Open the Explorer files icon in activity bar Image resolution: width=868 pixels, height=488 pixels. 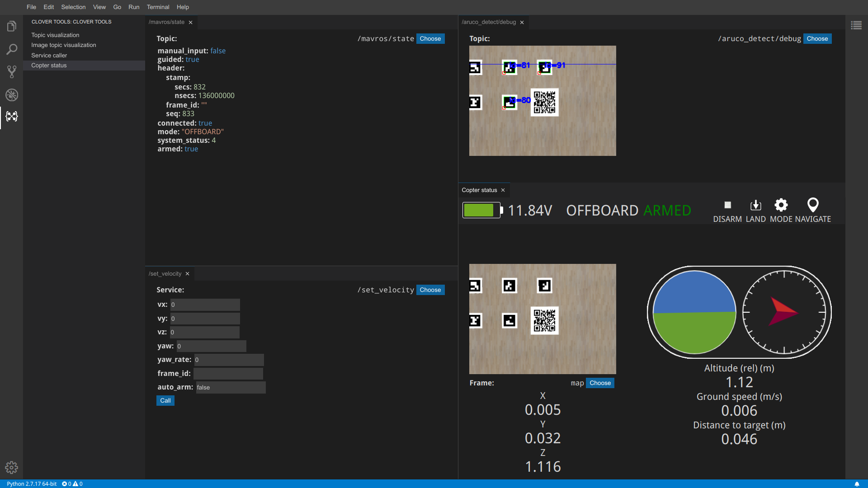pyautogui.click(x=12, y=26)
